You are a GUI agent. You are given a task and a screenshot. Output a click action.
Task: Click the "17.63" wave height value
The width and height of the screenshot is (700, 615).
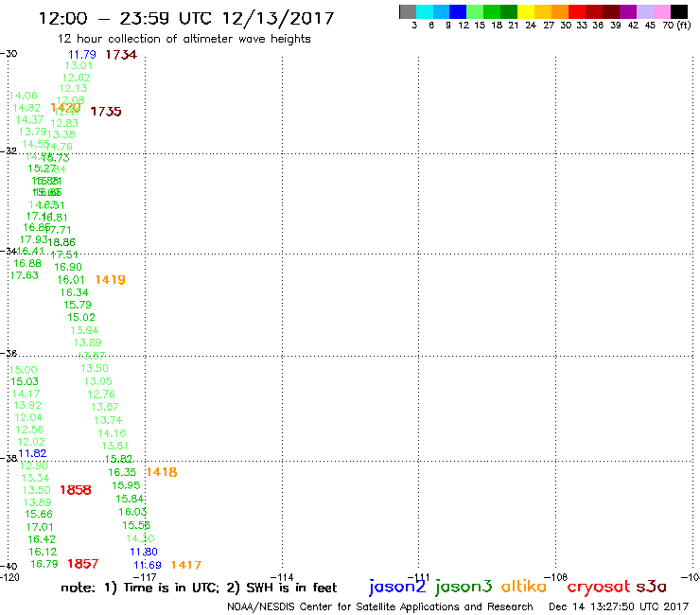pos(24,275)
